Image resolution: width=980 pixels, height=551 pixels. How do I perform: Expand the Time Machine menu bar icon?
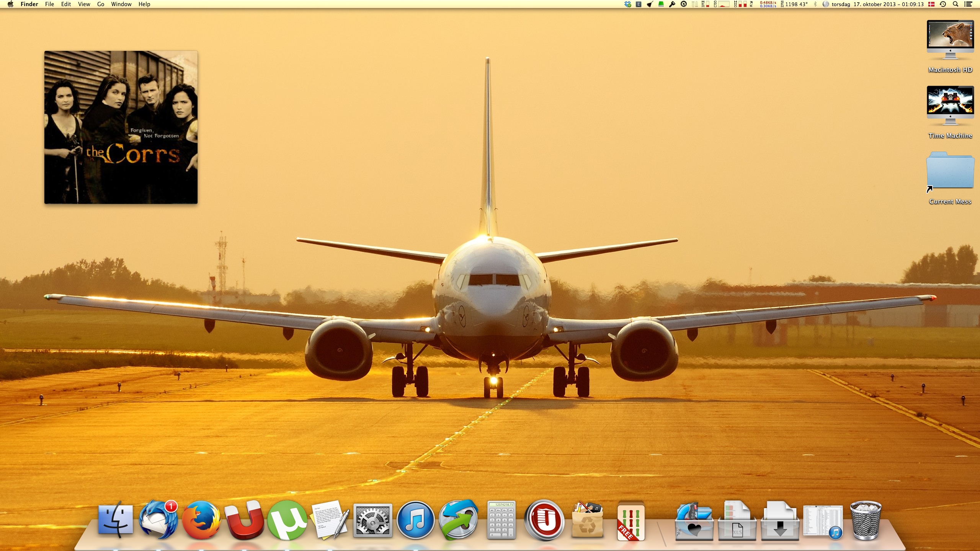(x=943, y=4)
